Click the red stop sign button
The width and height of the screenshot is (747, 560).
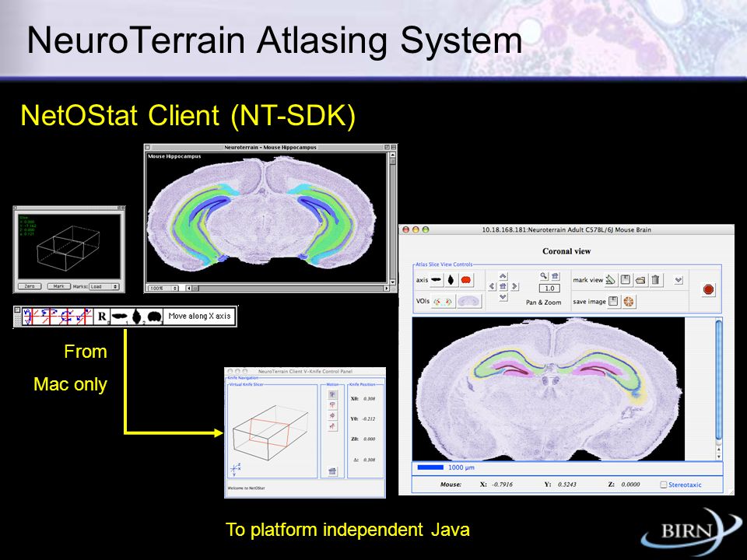tap(708, 289)
